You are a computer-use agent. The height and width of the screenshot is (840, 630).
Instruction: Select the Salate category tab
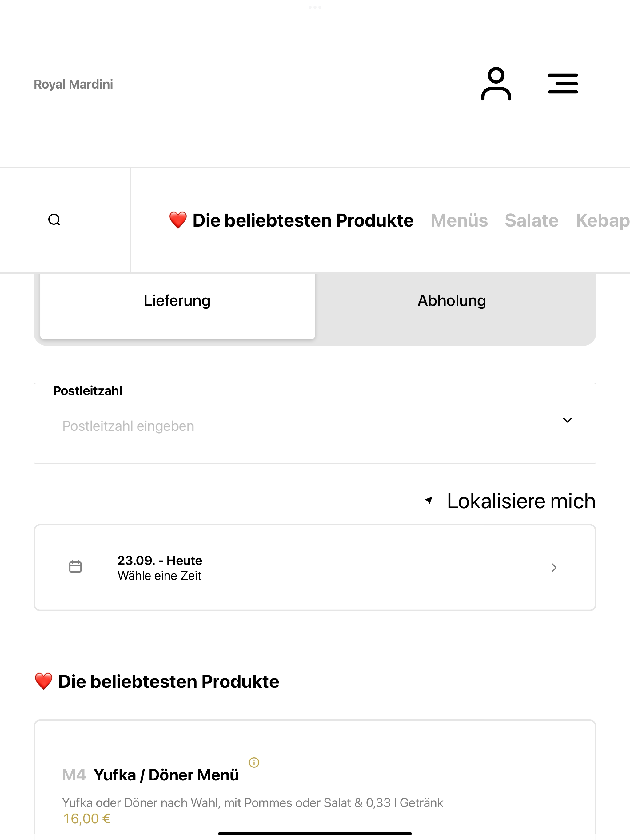(532, 220)
